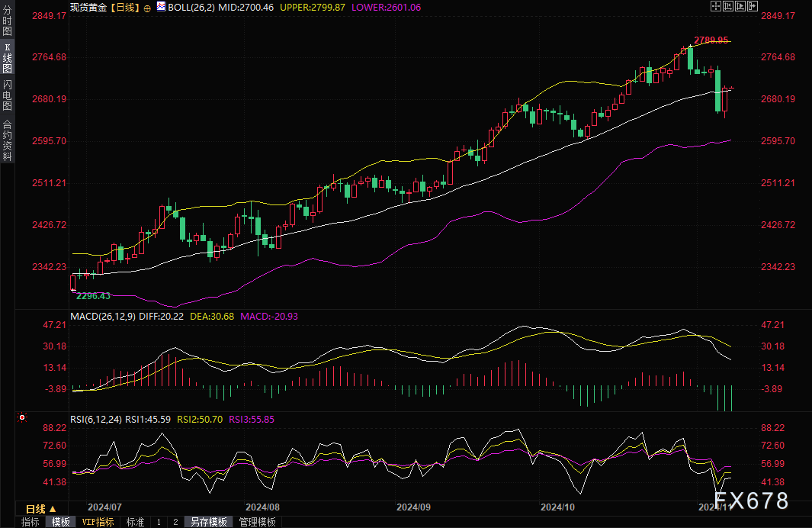Open the MACD(26,12,9) indicator parameters label
Image resolution: width=812 pixels, height=528 pixels.
[x=104, y=316]
